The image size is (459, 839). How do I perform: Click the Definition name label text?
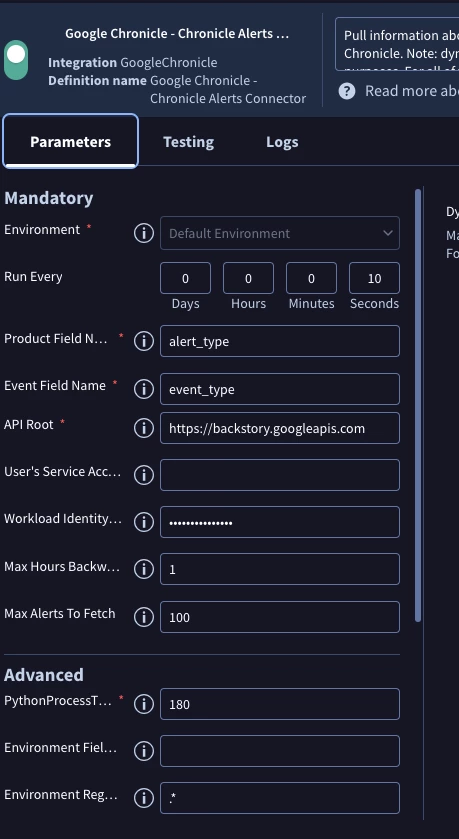97,80
